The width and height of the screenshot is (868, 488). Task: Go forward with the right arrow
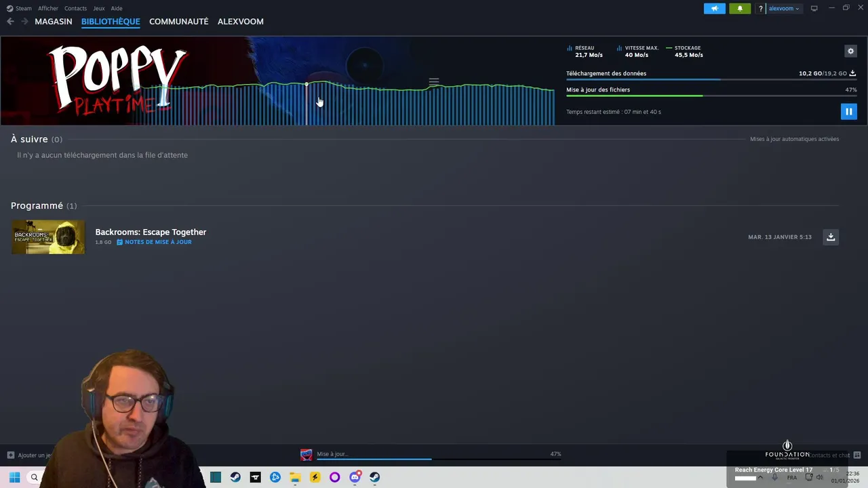[24, 22]
